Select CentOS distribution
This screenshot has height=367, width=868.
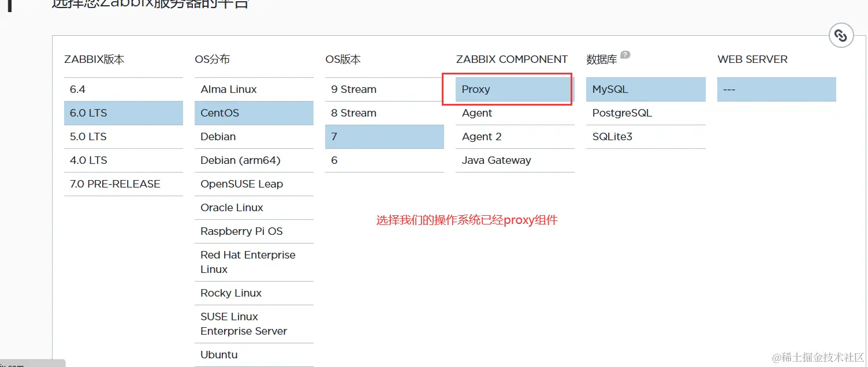[x=254, y=113]
